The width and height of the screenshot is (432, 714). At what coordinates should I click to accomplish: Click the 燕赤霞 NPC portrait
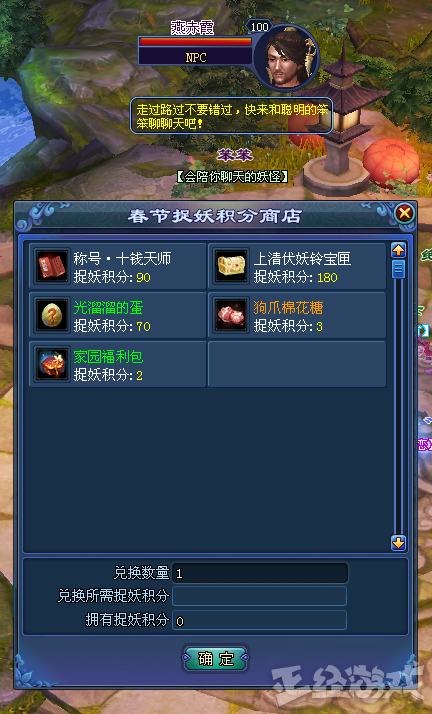click(x=287, y=57)
